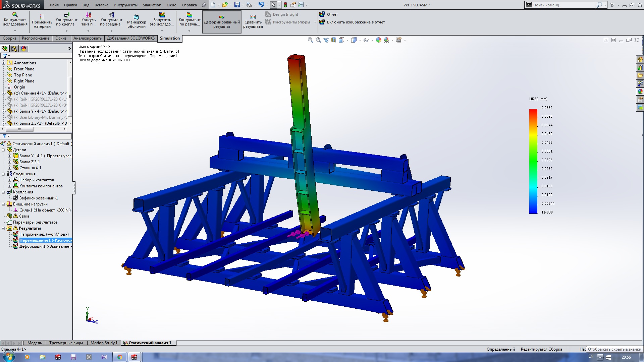Toggle Include Image in Report option
This screenshot has height=362, width=644.
(355, 22)
